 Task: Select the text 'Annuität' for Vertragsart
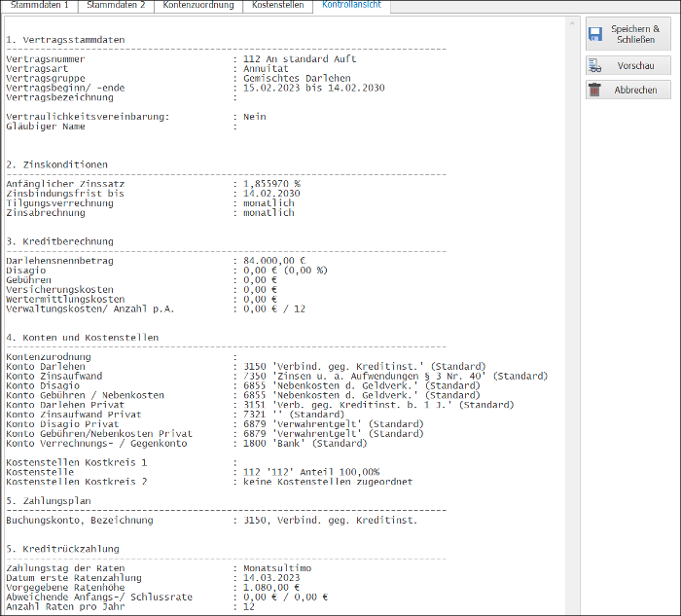click(x=266, y=69)
